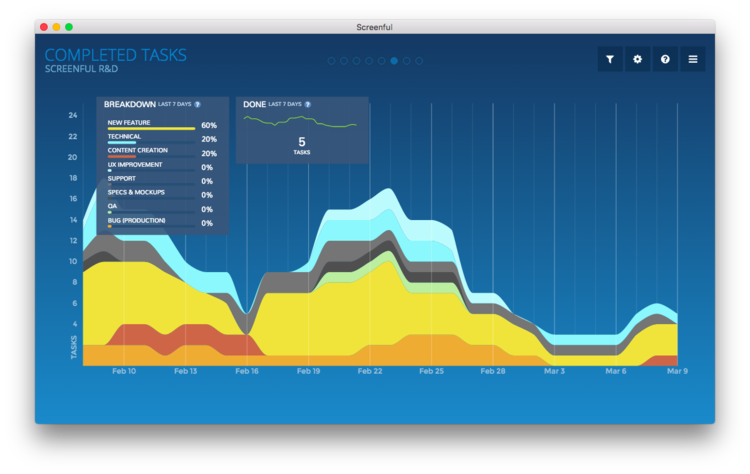Open help with the question mark button
The width and height of the screenshot is (750, 474).
(665, 59)
